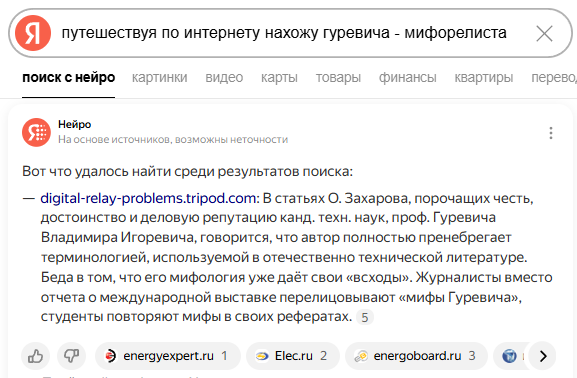The image size is (577, 378).
Task: Open the Elec.ru source chip
Action: 293,356
